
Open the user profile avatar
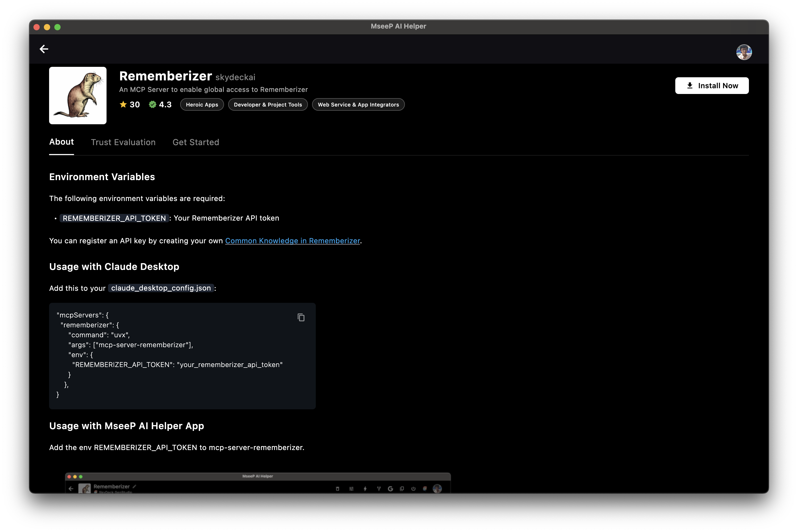tap(743, 52)
